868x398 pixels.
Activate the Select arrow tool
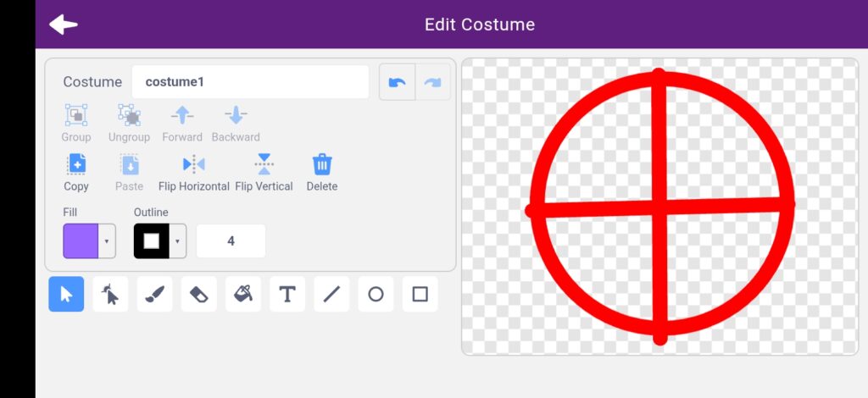[x=66, y=294]
